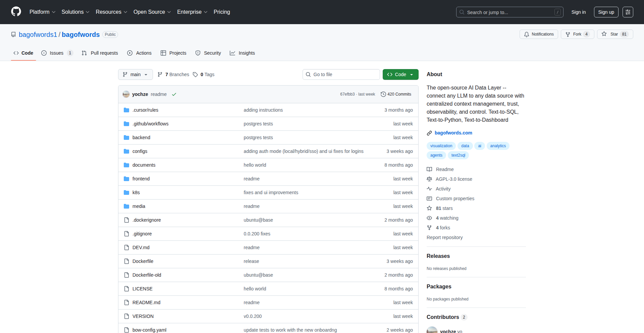The width and height of the screenshot is (644, 333).
Task: Click the fork icon in the Fork button
Action: (568, 34)
